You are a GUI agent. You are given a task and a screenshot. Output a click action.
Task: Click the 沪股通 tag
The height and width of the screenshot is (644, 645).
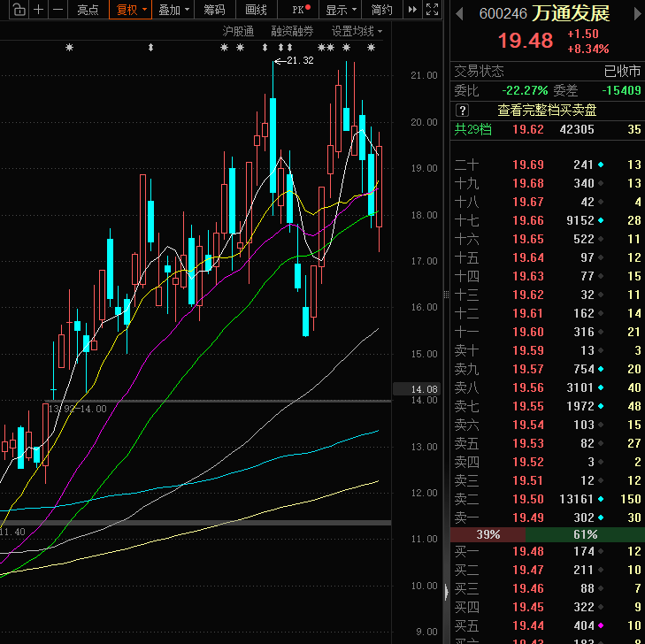pyautogui.click(x=238, y=31)
